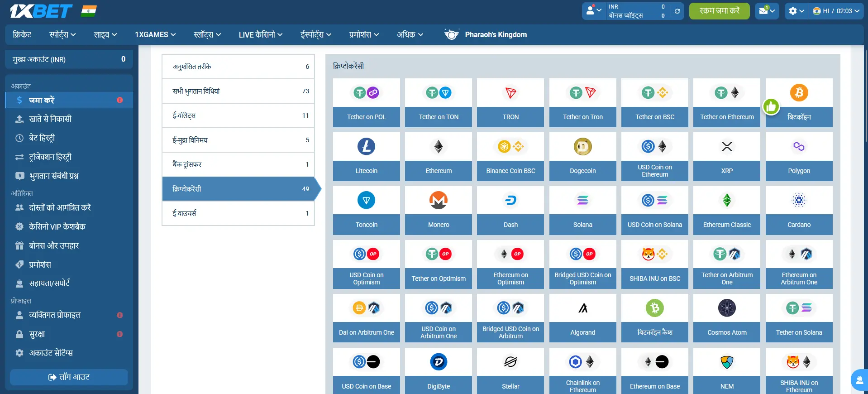
Task: Select the Monero payment icon
Action: click(x=438, y=201)
